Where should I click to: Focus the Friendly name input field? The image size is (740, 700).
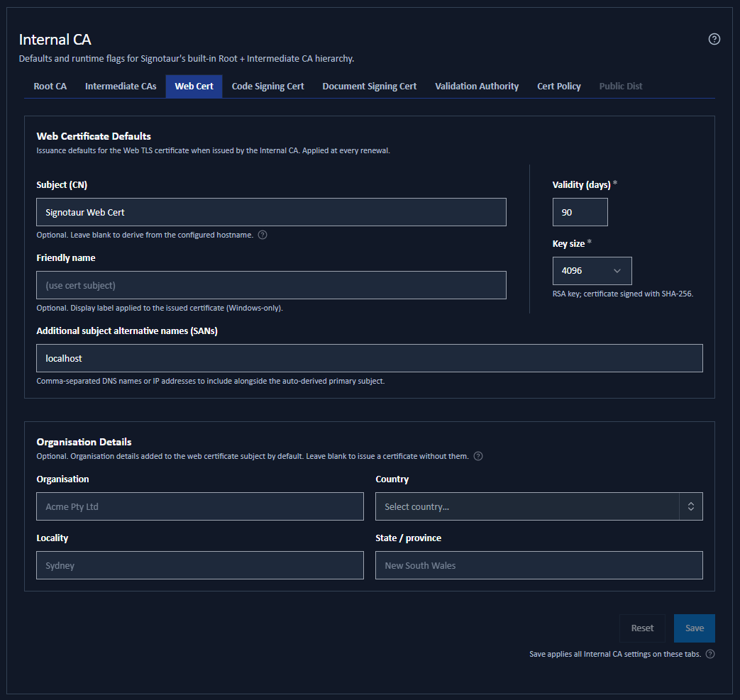coord(271,285)
